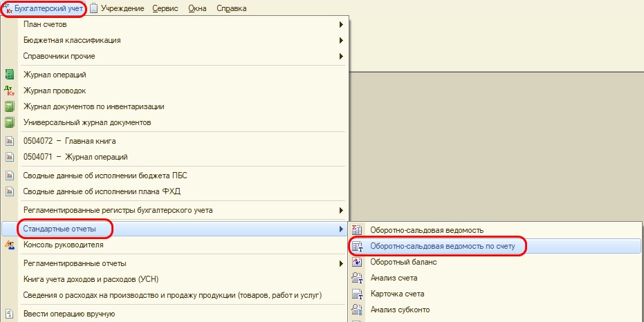Screen dimensions: 644x322
Task: Click the Оборотно-сальдовая ведомость sigma icon
Action: point(358,230)
